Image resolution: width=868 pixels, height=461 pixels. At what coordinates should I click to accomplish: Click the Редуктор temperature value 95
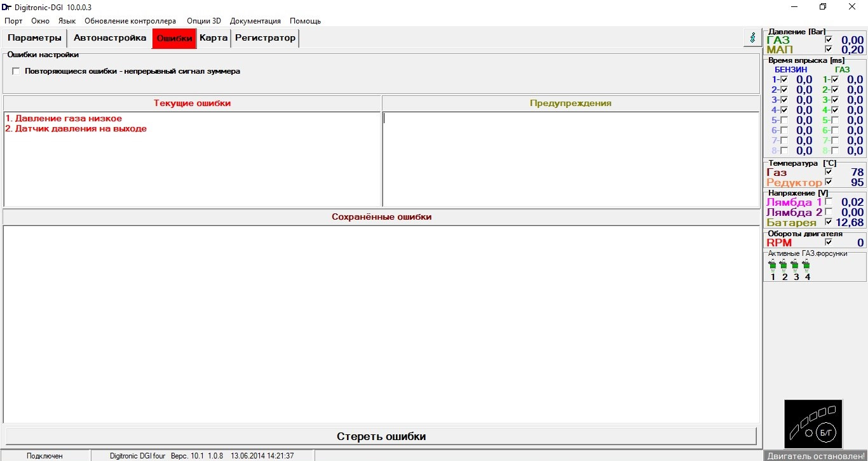coord(857,182)
